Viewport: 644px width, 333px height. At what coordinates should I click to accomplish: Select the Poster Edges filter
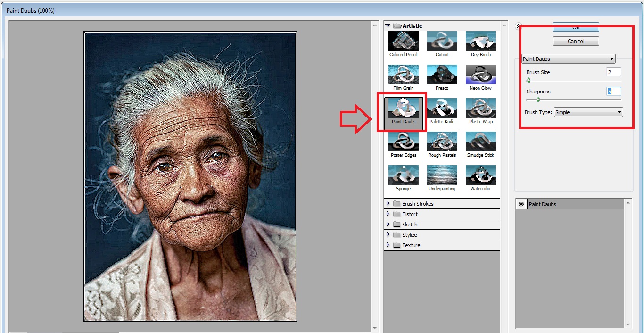[x=403, y=142]
